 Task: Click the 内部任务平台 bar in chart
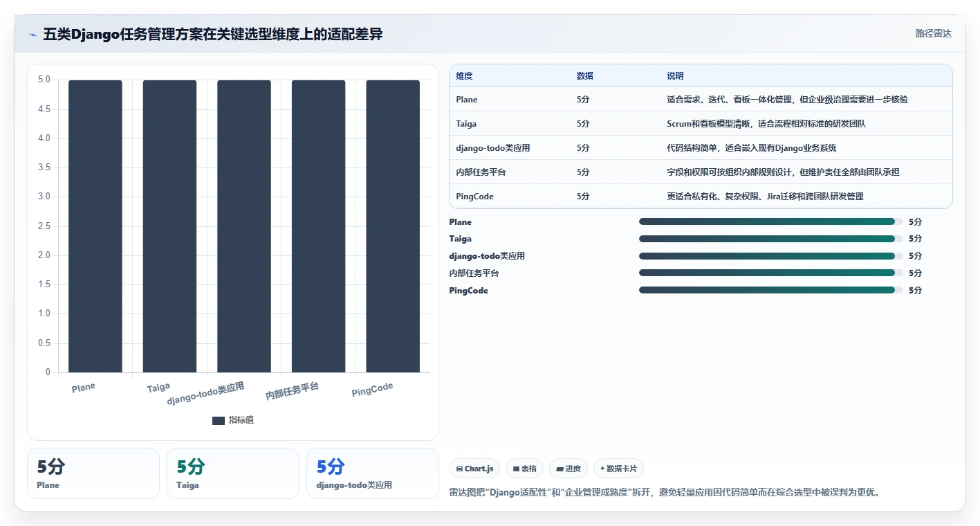click(x=318, y=226)
